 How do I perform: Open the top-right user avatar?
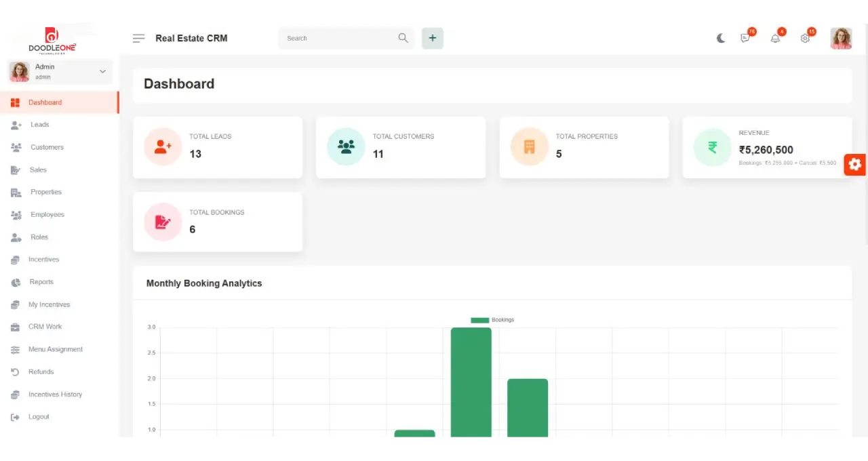pos(841,38)
